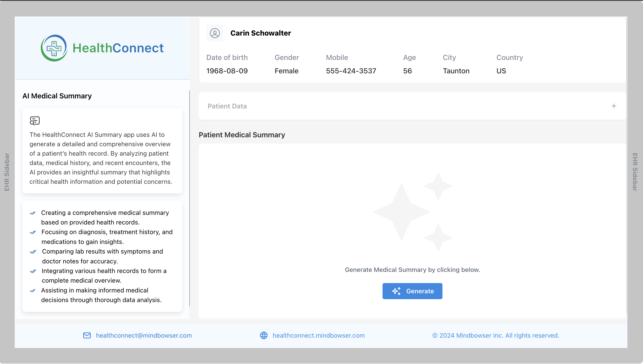Image resolution: width=643 pixels, height=364 pixels.
Task: Click the Country value US
Action: 501,71
